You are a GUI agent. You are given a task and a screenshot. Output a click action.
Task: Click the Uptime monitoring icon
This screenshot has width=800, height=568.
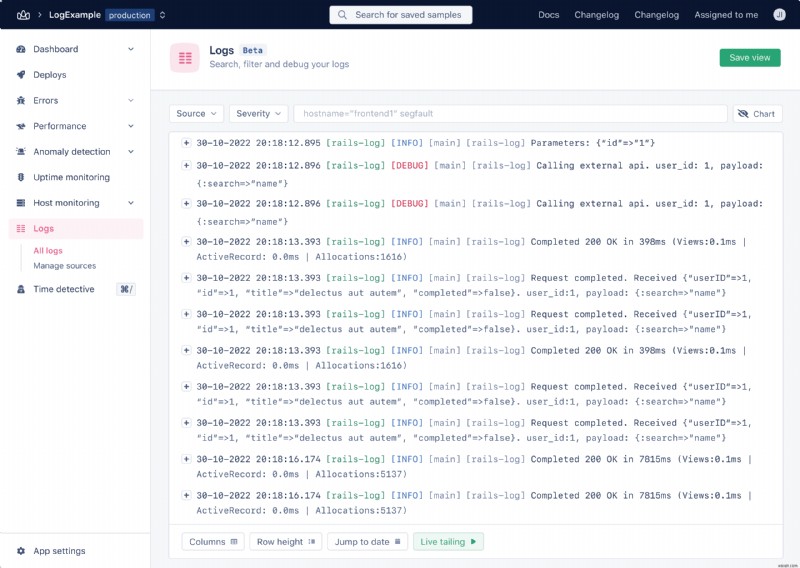point(21,177)
